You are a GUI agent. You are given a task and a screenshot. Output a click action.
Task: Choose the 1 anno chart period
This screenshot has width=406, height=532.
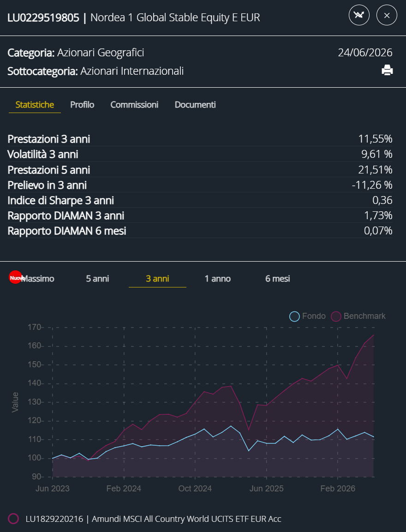217,279
